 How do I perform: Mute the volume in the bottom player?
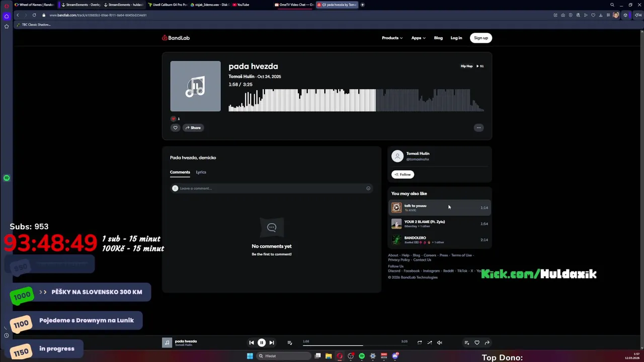click(x=439, y=342)
